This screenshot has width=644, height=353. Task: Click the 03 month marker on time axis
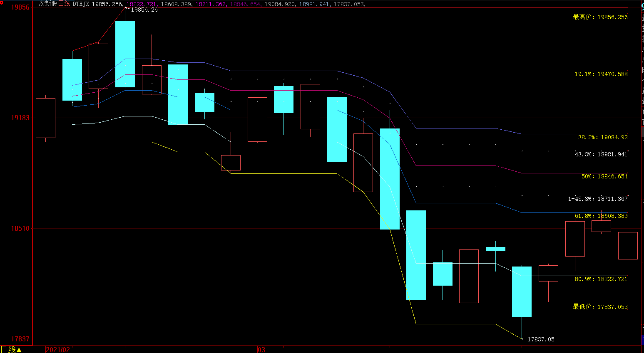click(x=261, y=350)
